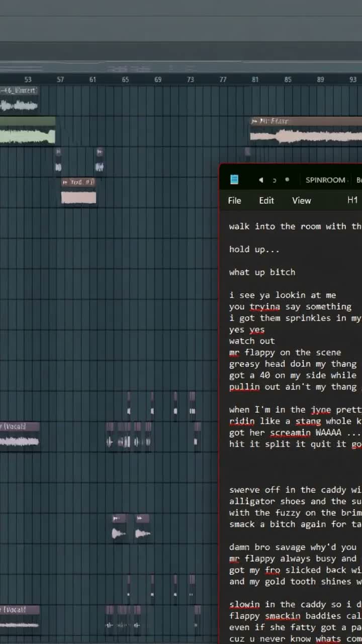Click the line starting "damn bro savage"
This screenshot has height=644, width=362.
click(293, 547)
